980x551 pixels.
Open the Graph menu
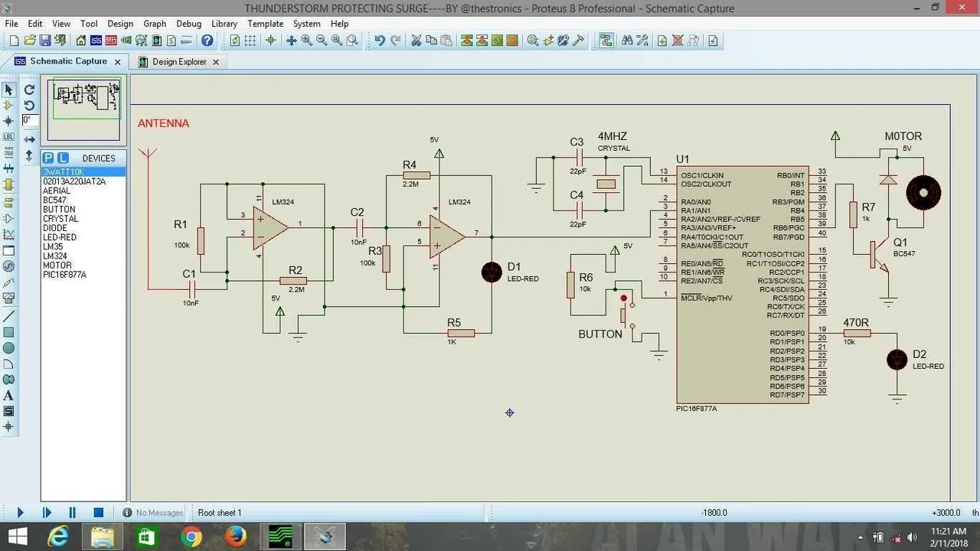pyautogui.click(x=155, y=24)
